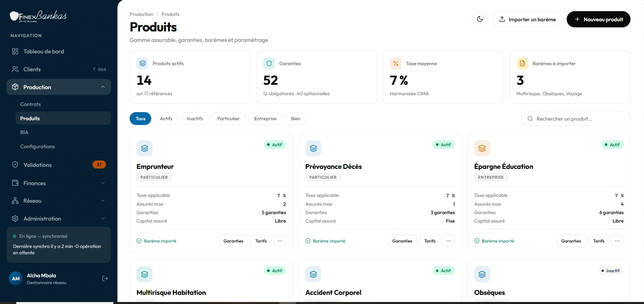Click the Prévoyance Décès product icon
The width and height of the screenshot is (644, 304).
[313, 148]
